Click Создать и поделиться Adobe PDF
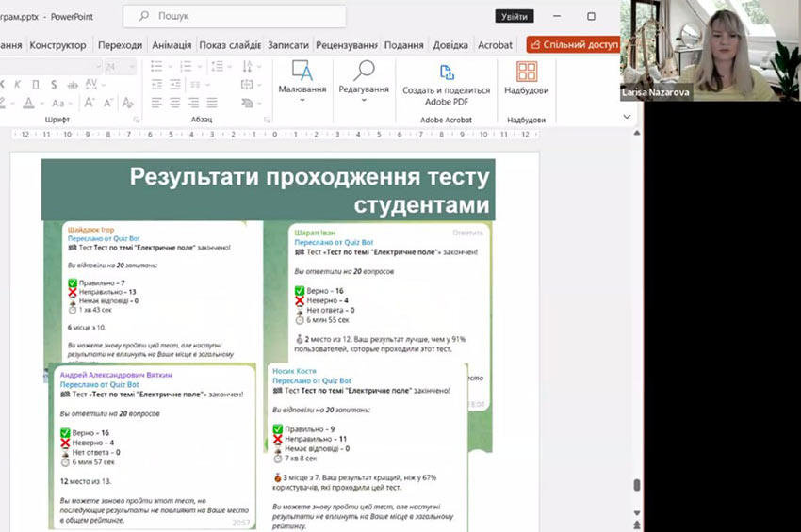This screenshot has height=532, width=801. point(446,83)
